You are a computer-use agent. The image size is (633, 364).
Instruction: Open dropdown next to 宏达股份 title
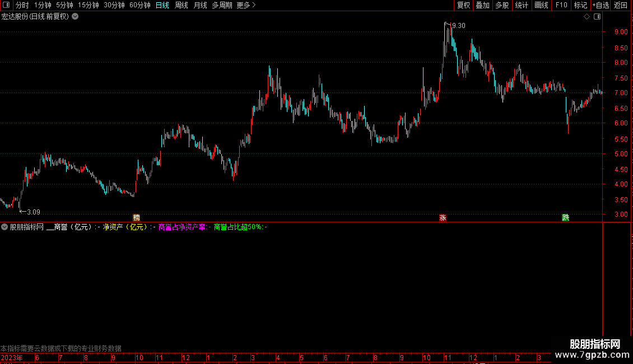[x=75, y=17]
